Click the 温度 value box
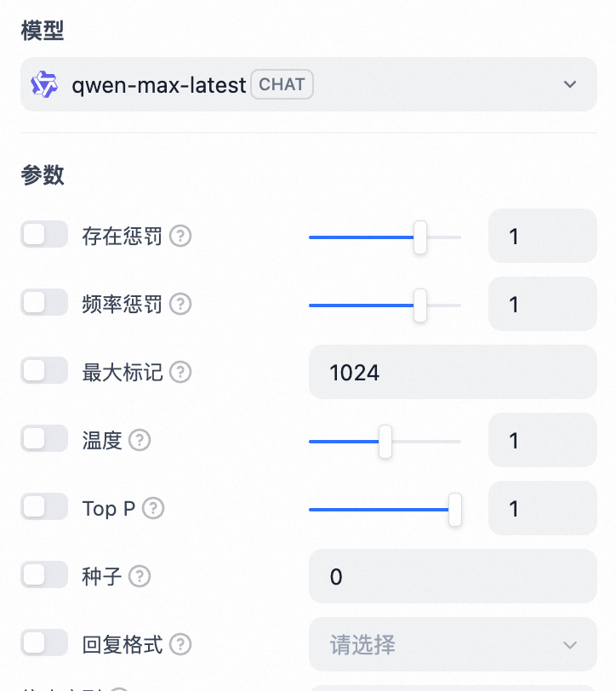616x691 pixels. pyautogui.click(x=543, y=440)
